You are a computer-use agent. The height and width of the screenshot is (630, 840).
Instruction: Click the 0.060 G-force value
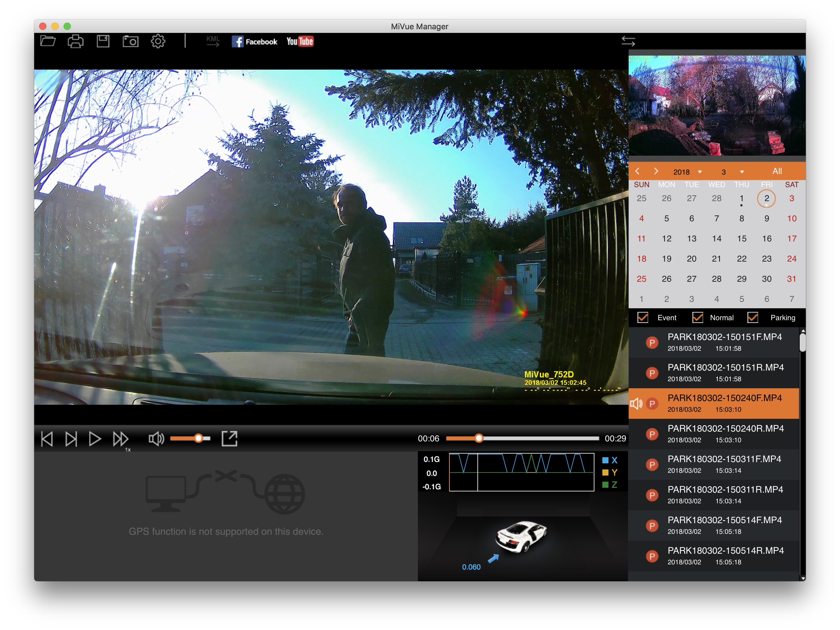point(471,567)
